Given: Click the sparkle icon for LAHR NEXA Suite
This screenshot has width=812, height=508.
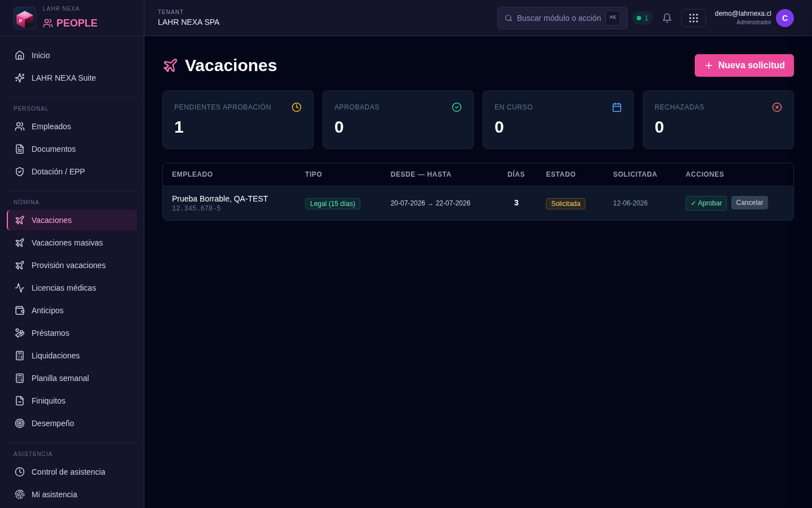Looking at the screenshot, I should click(20, 78).
